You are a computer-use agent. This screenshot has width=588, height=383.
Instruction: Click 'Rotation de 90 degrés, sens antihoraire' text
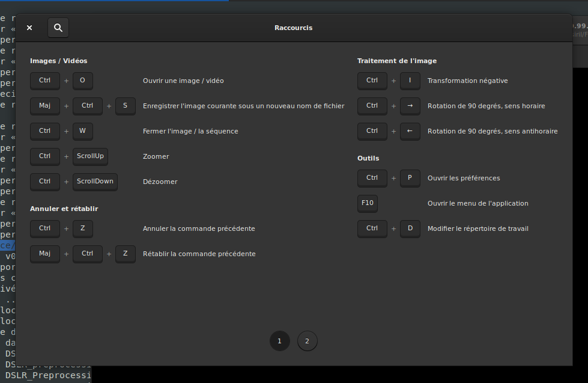click(x=493, y=131)
